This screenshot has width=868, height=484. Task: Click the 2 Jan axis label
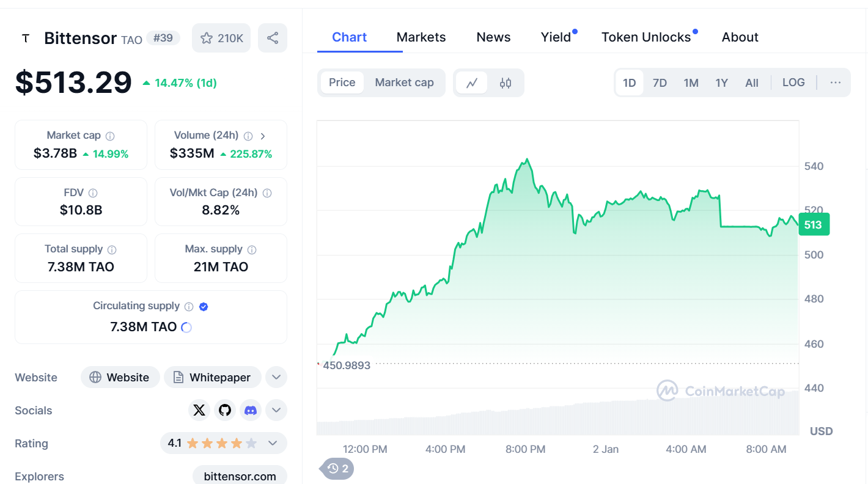click(606, 449)
